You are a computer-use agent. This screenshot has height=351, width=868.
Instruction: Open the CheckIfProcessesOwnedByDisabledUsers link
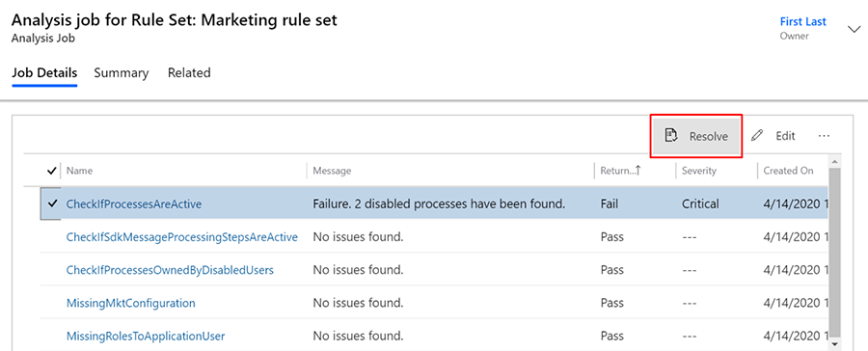(x=170, y=270)
